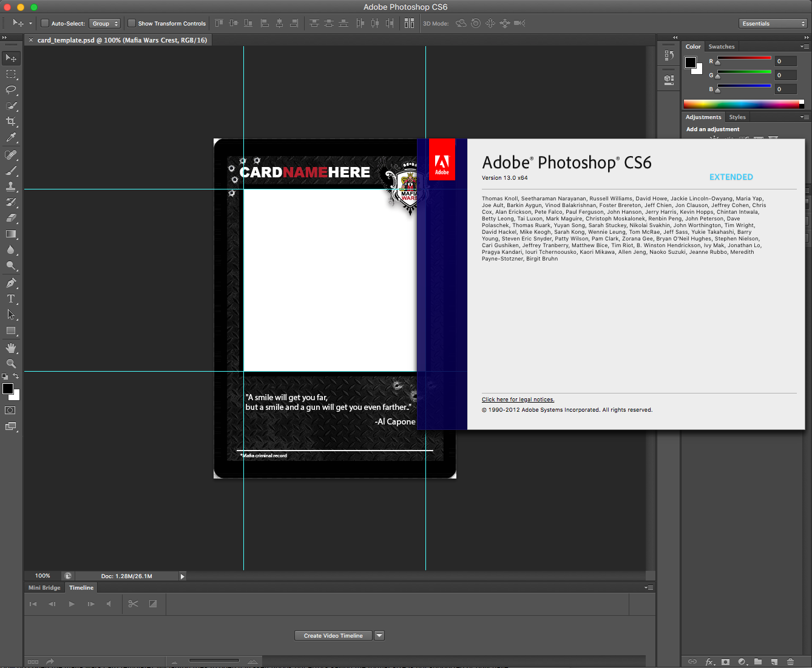
Task: Change the screen mode
Action: click(10, 426)
